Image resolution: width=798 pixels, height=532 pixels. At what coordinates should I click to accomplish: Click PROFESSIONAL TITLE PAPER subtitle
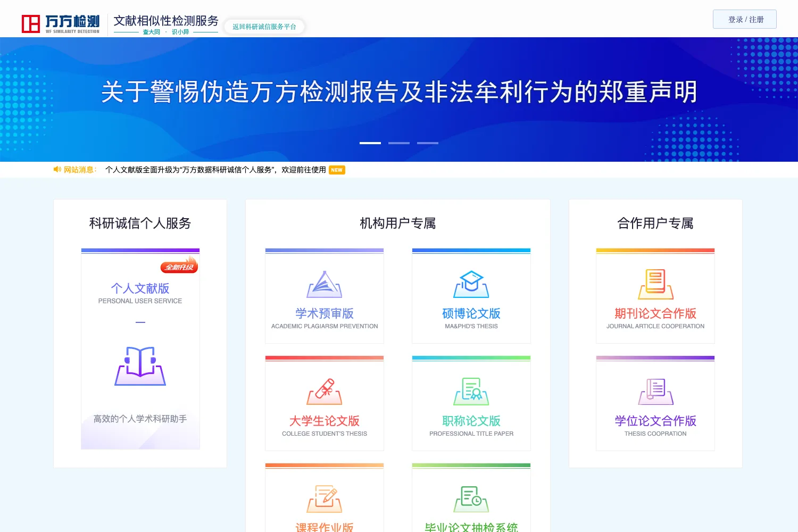471,434
